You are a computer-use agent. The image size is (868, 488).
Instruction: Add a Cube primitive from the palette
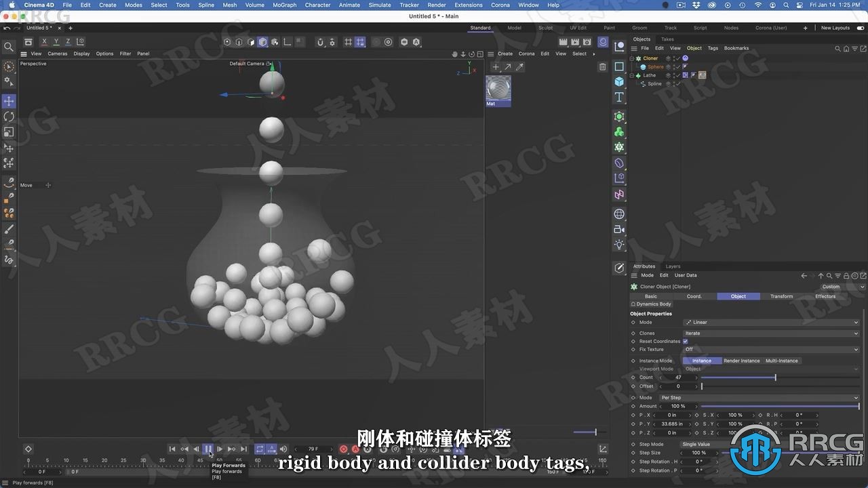(x=619, y=81)
